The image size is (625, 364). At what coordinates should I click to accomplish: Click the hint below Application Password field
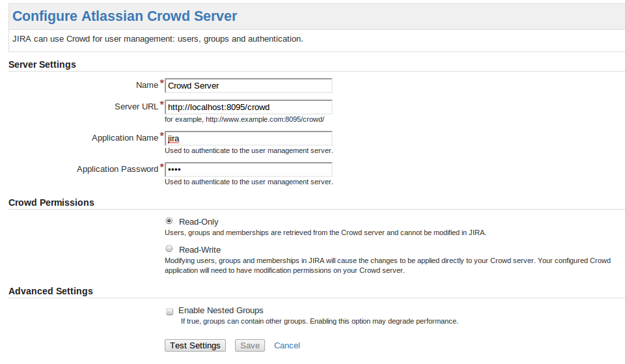tap(249, 182)
